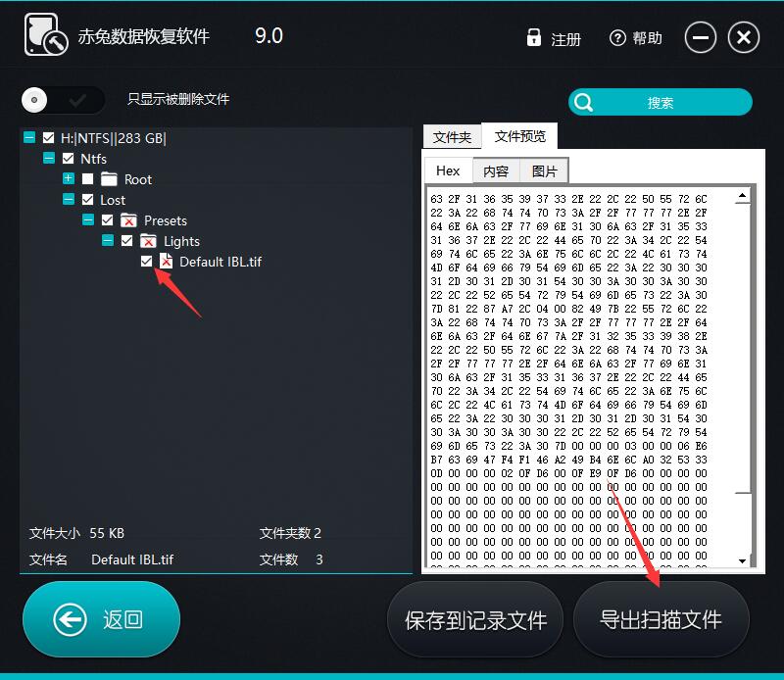Click the 保存到记录文件 button
The image size is (784, 680).
click(476, 619)
